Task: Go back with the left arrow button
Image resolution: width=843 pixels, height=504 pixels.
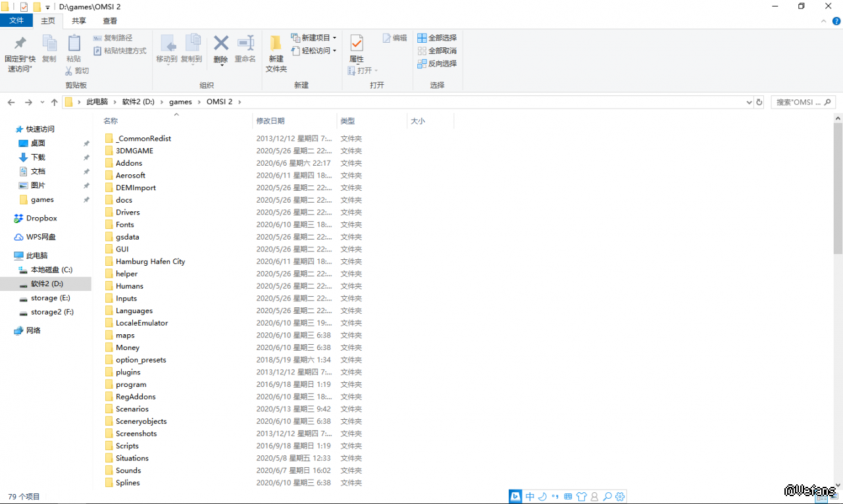Action: tap(11, 102)
